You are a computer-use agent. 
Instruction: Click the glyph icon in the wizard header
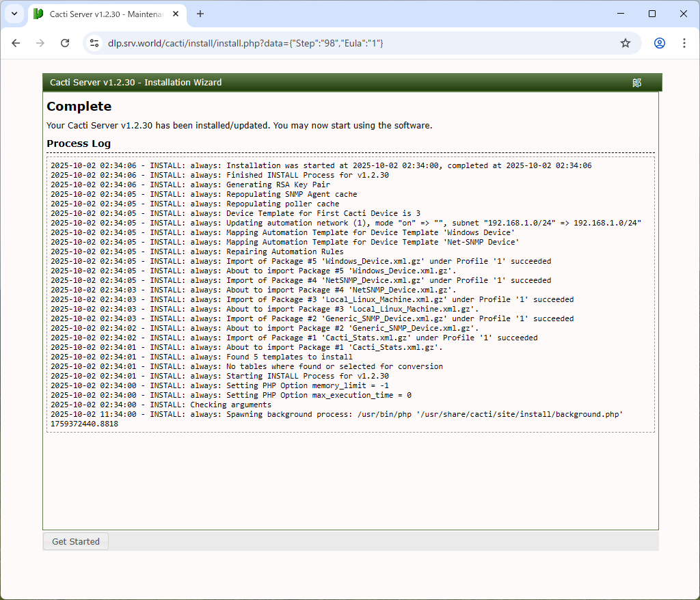[636, 83]
